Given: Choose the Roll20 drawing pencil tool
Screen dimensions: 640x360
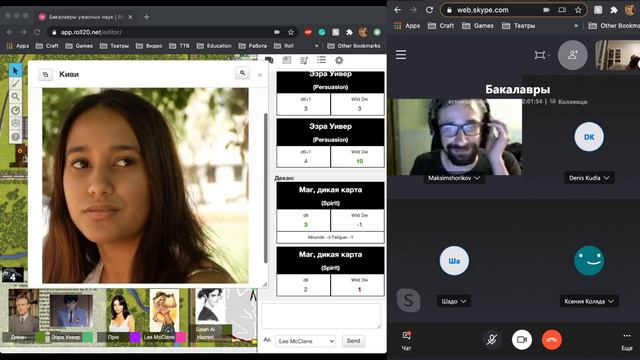Looking at the screenshot, I should [16, 84].
